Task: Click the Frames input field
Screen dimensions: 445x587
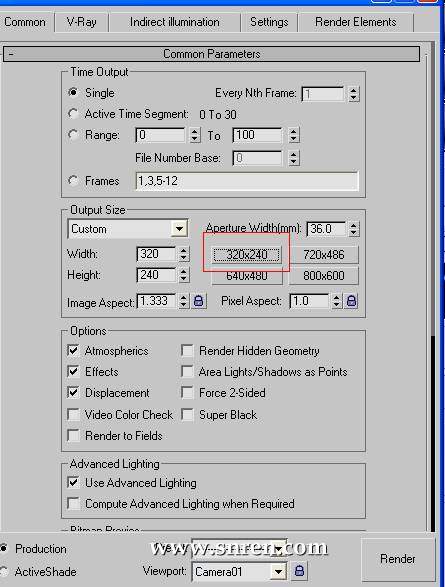Action: (247, 181)
